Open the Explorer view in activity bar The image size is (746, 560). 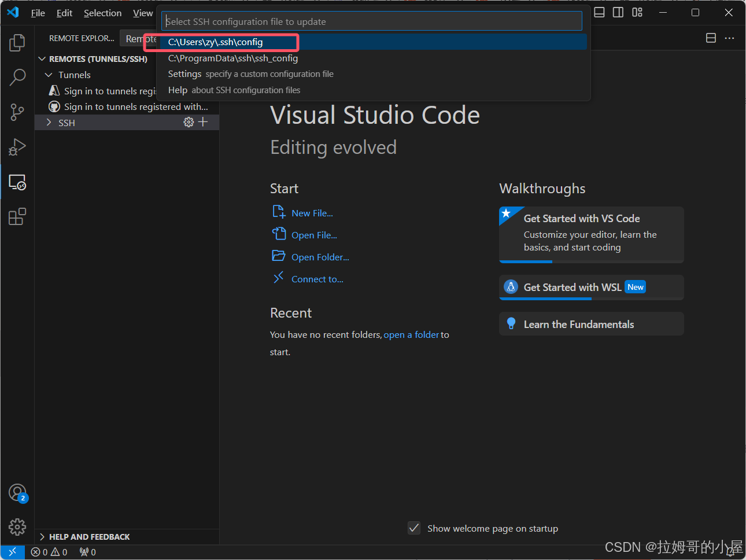[x=17, y=42]
